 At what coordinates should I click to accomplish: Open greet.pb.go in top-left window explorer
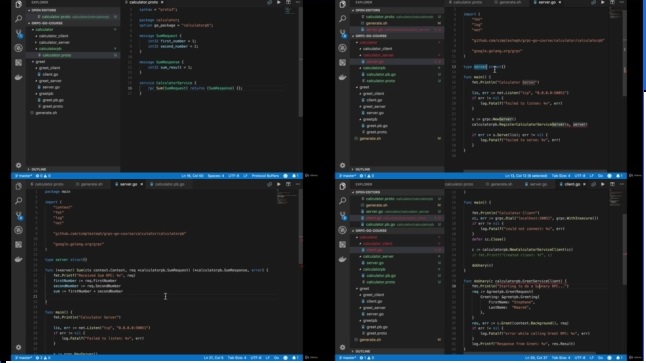[53, 100]
